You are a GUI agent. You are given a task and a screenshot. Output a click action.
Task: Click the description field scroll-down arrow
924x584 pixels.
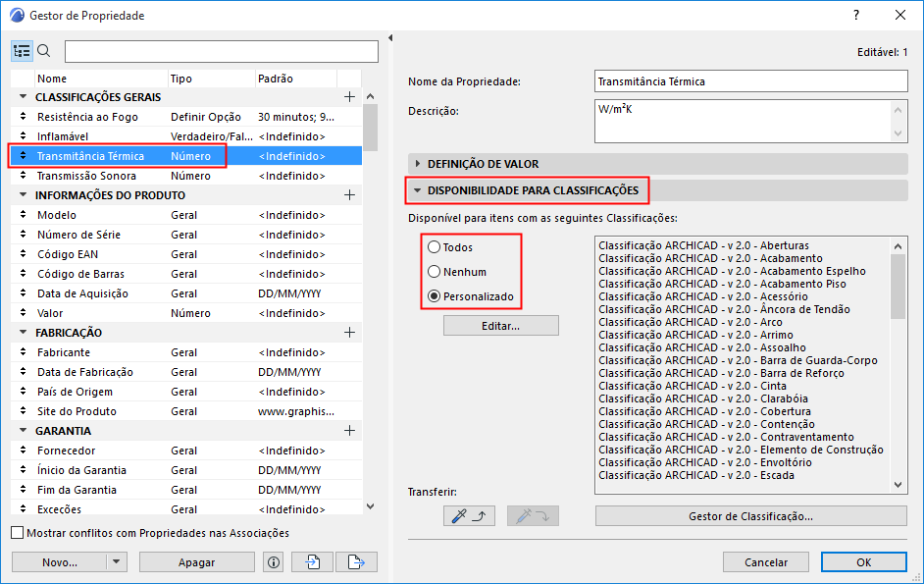tap(898, 133)
